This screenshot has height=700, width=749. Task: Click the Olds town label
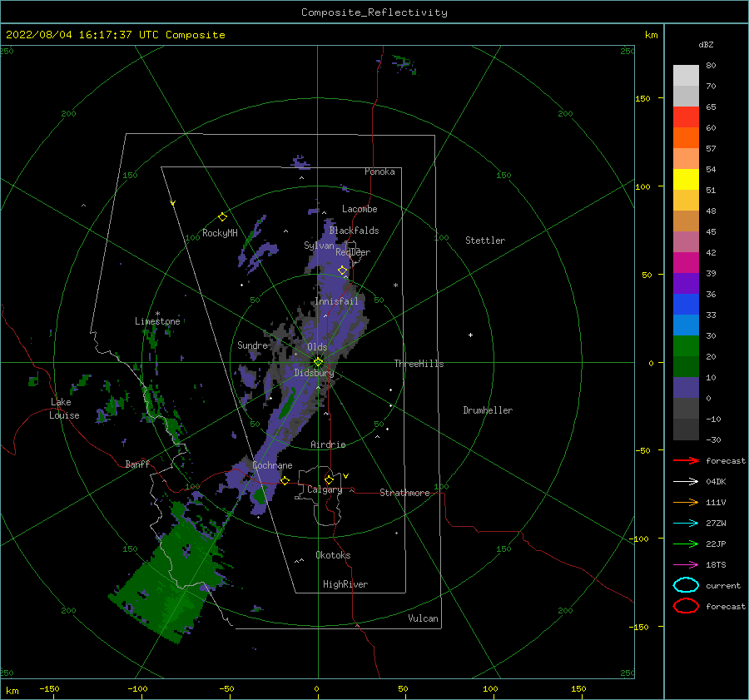point(317,347)
